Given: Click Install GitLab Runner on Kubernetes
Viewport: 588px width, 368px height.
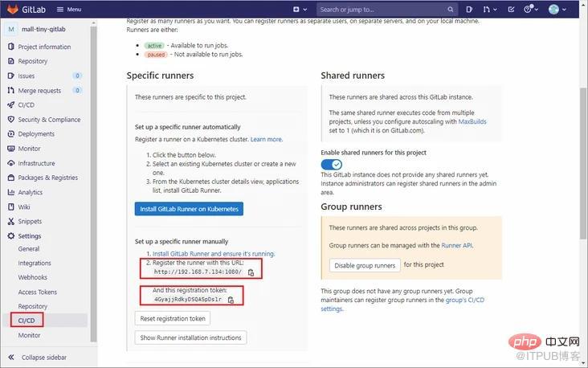Looking at the screenshot, I should [189, 209].
